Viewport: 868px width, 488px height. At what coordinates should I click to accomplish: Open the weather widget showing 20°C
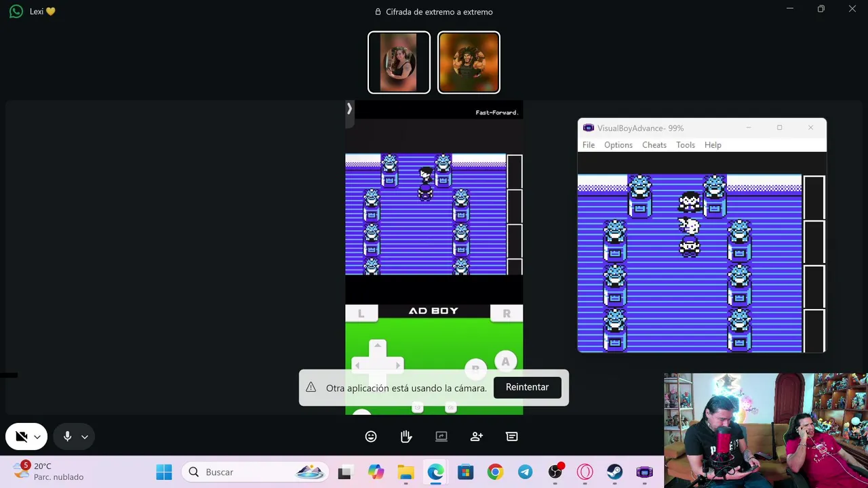[x=49, y=472]
